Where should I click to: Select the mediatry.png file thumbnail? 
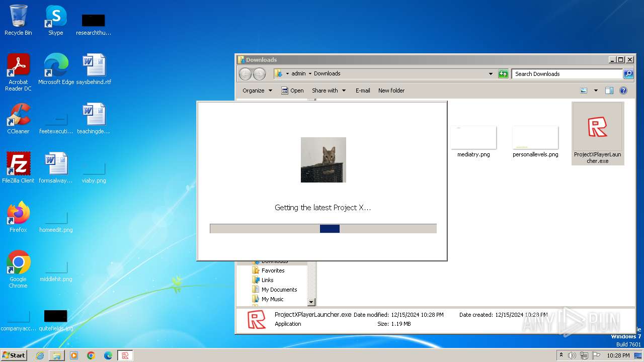[x=473, y=142]
